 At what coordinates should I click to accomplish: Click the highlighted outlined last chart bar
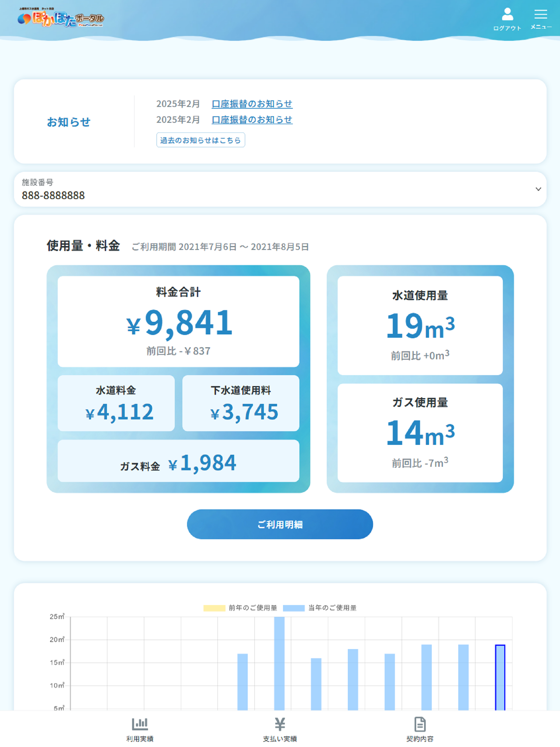click(500, 678)
